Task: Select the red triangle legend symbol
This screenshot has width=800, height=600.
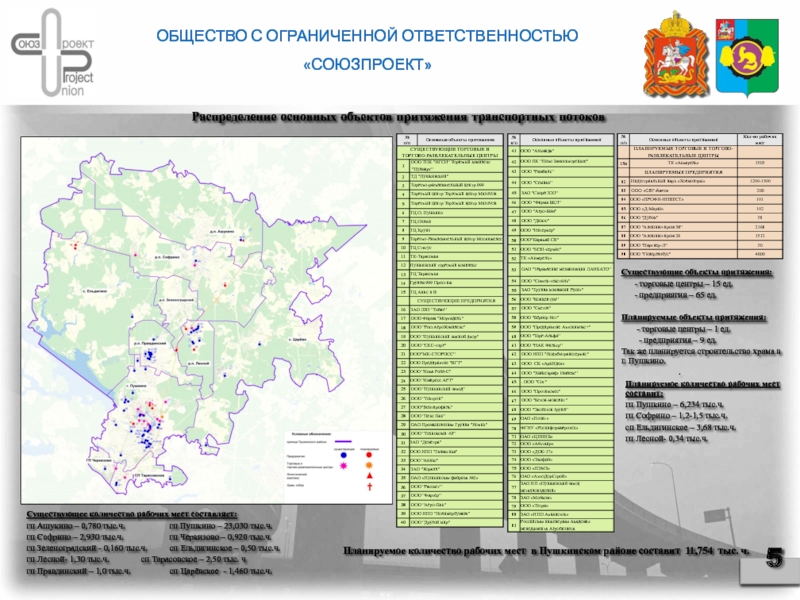Action: click(369, 476)
